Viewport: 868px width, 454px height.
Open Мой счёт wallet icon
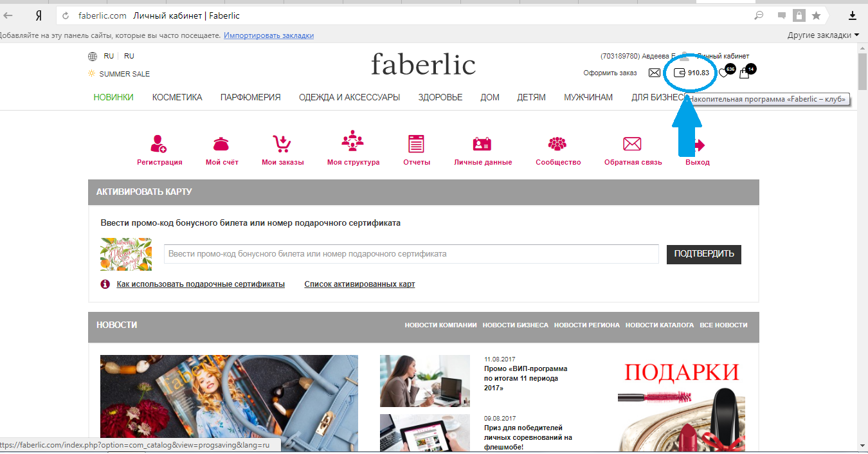pos(221,143)
